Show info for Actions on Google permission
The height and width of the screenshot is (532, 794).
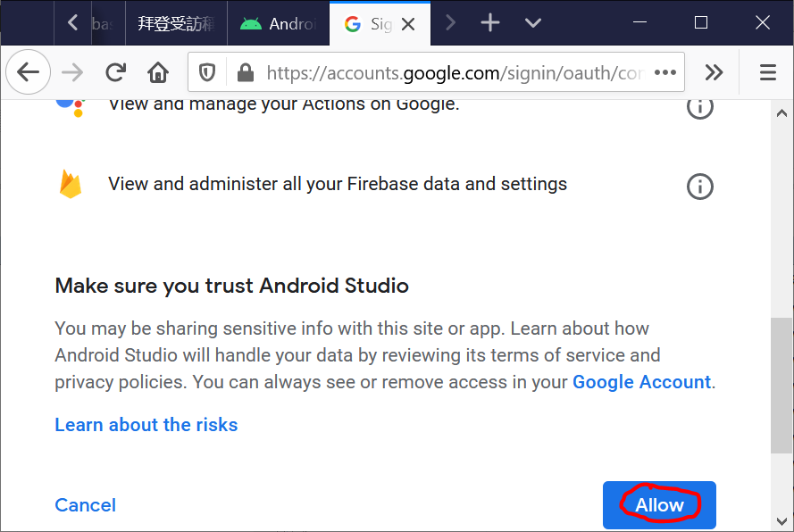[699, 107]
